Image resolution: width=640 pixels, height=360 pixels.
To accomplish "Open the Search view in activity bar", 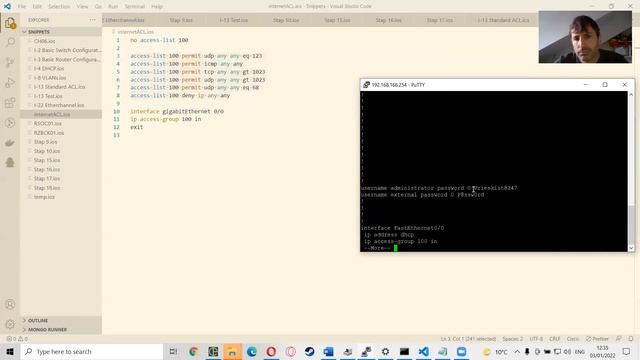I will point(10,42).
